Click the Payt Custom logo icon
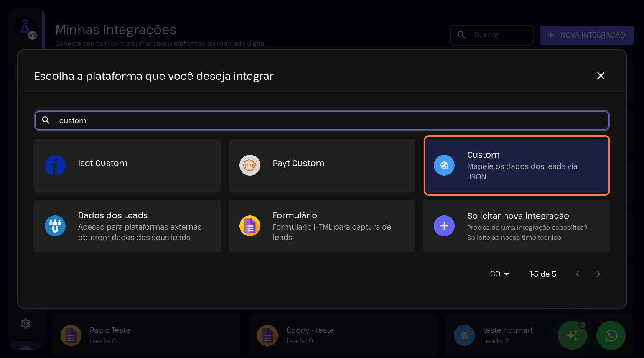This screenshot has width=644, height=358. point(250,165)
